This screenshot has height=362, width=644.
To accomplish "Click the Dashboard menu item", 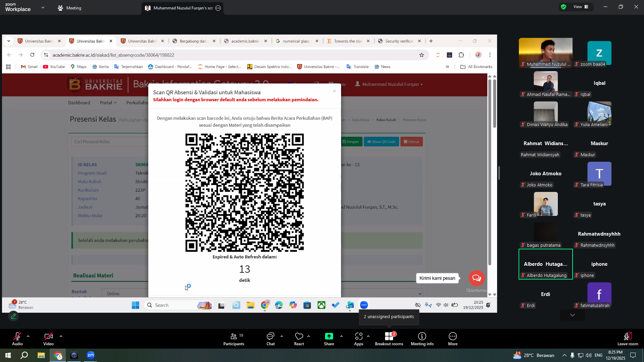I will click(79, 103).
